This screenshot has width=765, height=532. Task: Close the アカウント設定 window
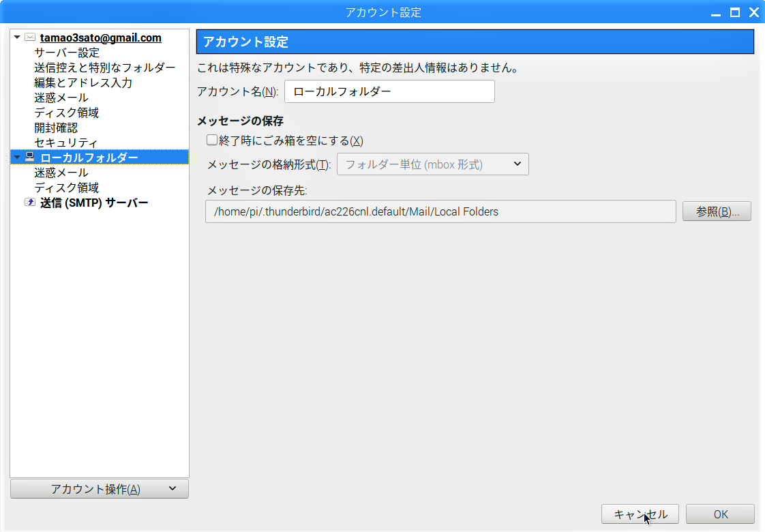pyautogui.click(x=754, y=13)
